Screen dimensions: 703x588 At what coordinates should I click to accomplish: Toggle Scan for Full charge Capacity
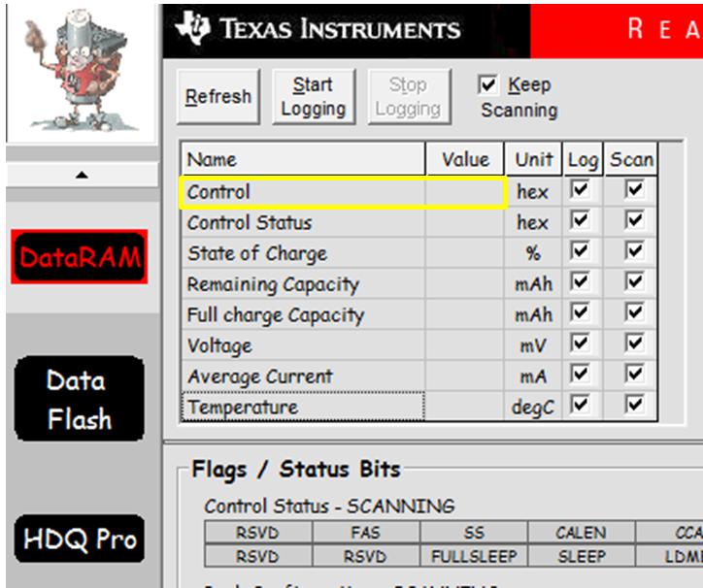point(634,312)
